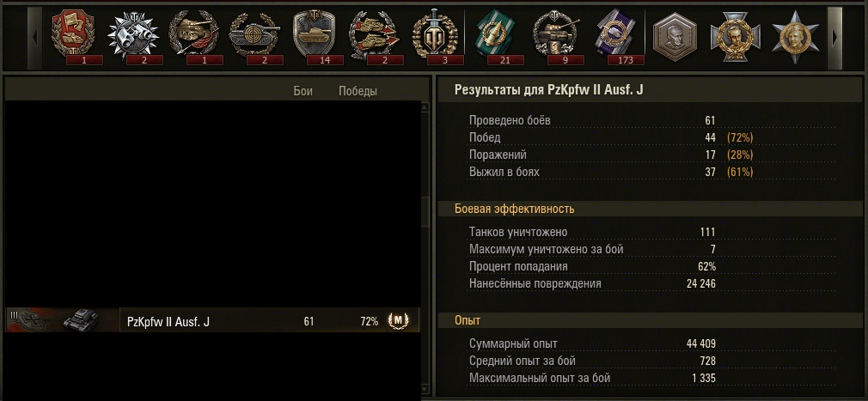The width and height of the screenshot is (868, 401).
Task: Go back in medals strip with left arrow
Action: (x=35, y=37)
